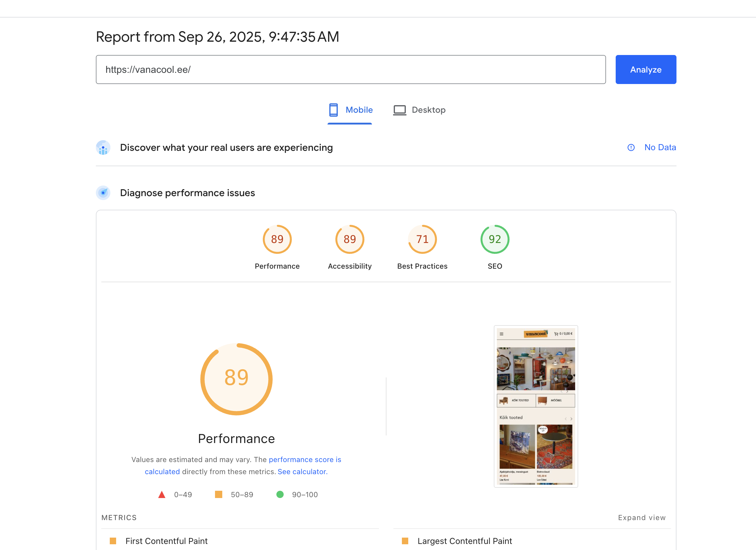This screenshot has height=550, width=756.
Task: Click the desktop laptop icon
Action: pyautogui.click(x=399, y=110)
